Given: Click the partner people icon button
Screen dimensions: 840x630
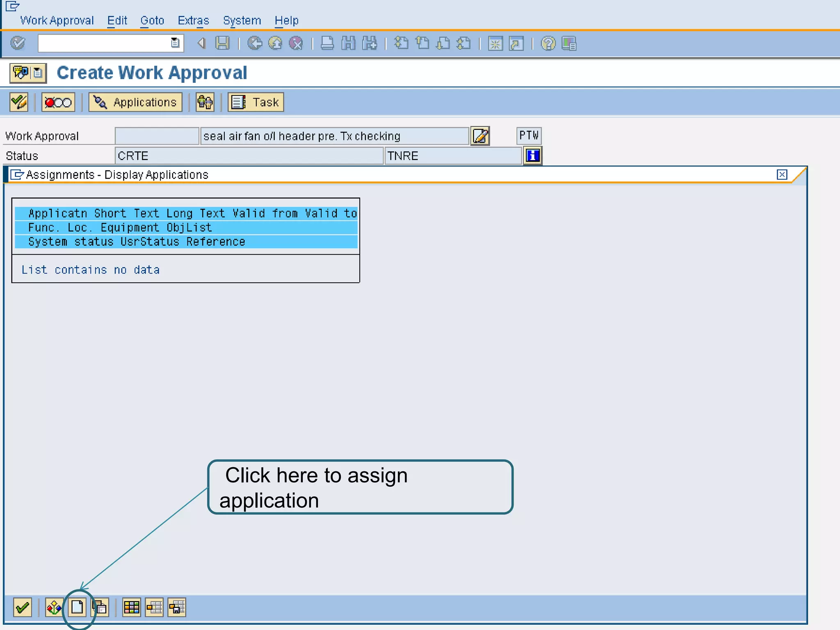Looking at the screenshot, I should coord(205,102).
